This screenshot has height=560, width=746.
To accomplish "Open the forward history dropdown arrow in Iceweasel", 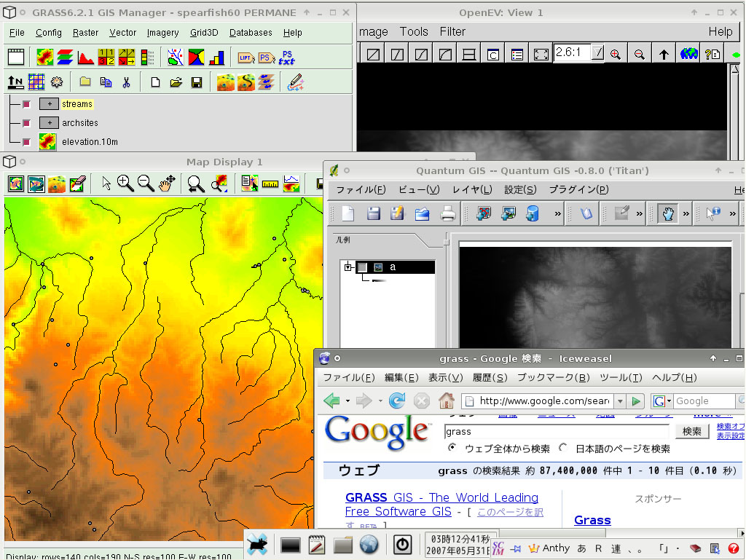I will tap(380, 401).
